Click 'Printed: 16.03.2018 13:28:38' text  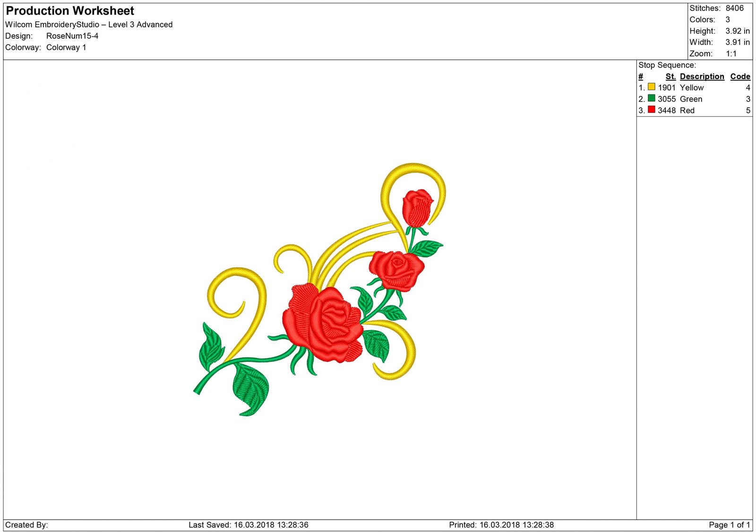[501, 525]
